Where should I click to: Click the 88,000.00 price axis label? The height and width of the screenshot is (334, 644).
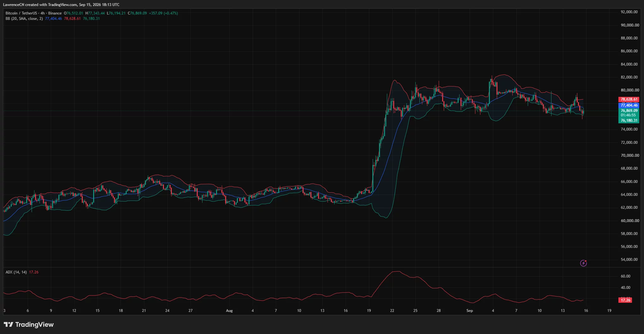(629, 38)
